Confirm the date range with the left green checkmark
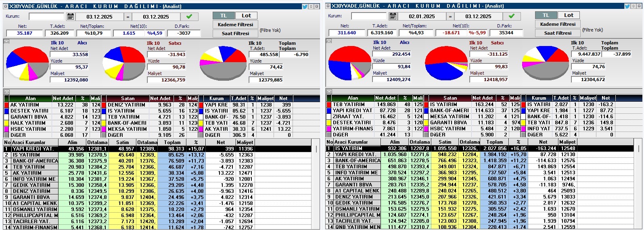Screen dimensions: 644x230 [x=189, y=17]
